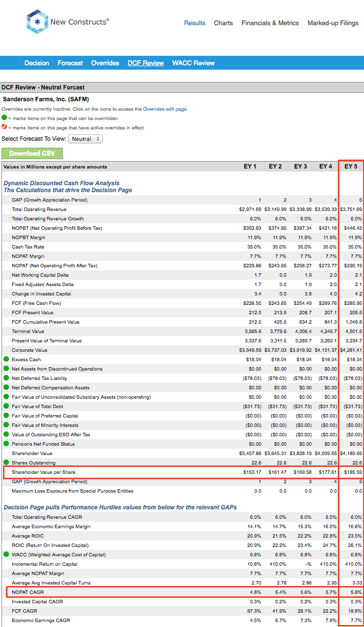
Task: Click green dot for Fair Value of Minority Interests
Action: pyautogui.click(x=6, y=425)
